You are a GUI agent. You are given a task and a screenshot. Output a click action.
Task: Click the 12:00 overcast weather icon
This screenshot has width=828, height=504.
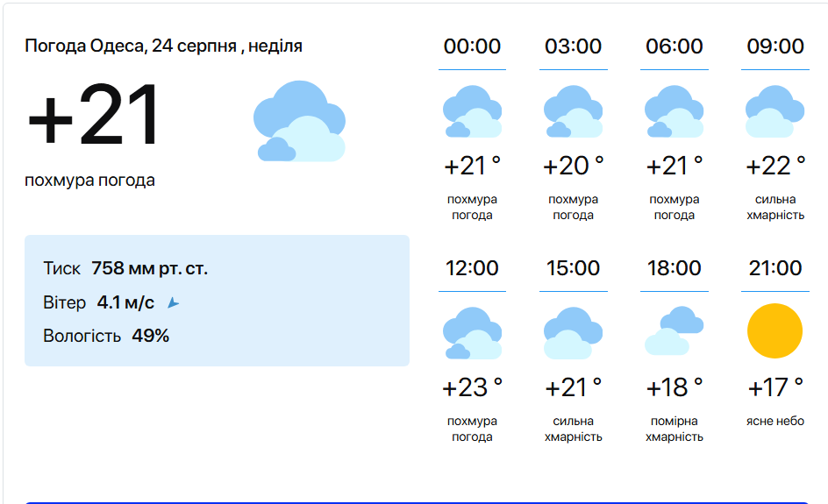click(472, 334)
